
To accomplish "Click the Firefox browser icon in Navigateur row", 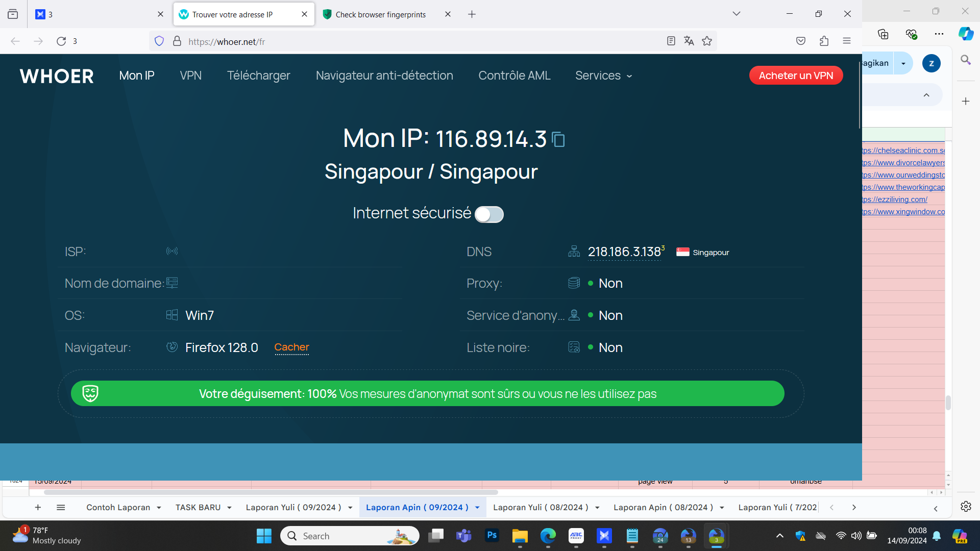I will point(172,347).
